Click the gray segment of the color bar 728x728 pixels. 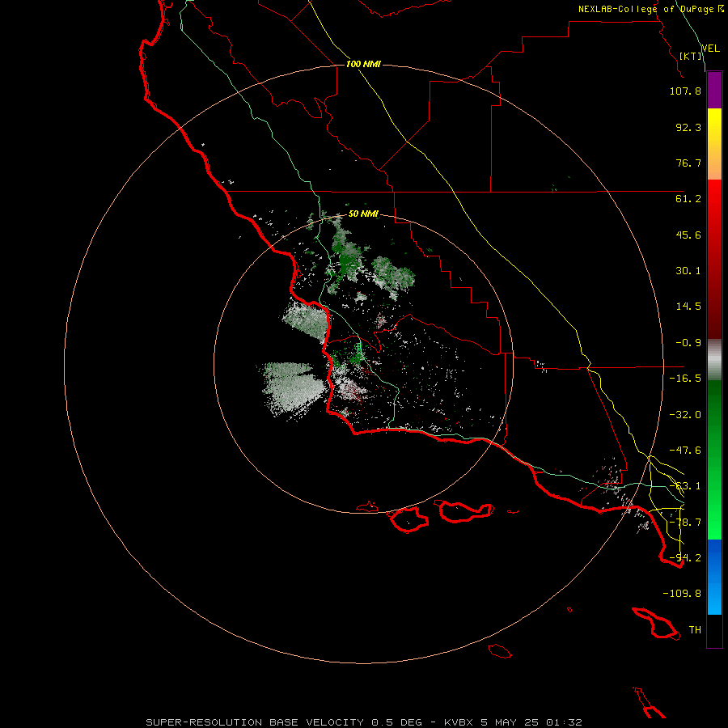click(714, 360)
